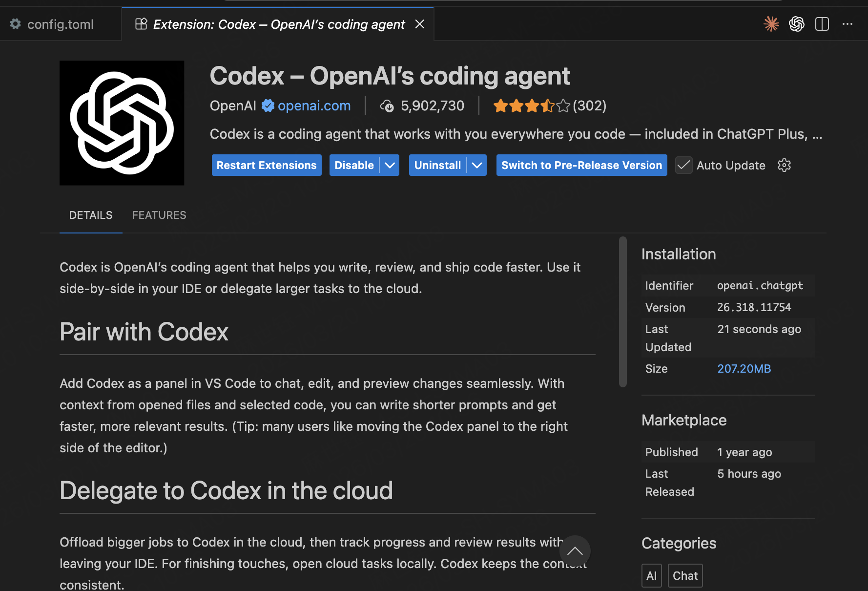This screenshot has height=591, width=868.
Task: Click the OpenAI publisher name
Action: [x=233, y=106]
